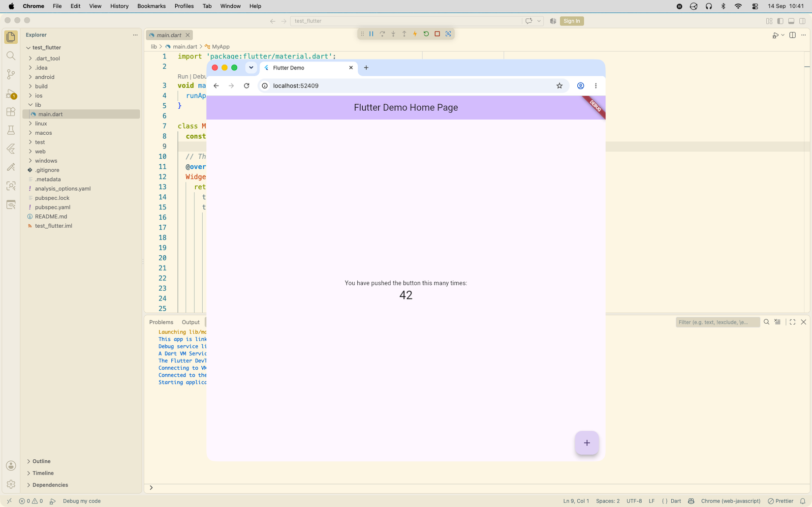Click Debug my code in status bar
The image size is (812, 507).
tap(82, 501)
